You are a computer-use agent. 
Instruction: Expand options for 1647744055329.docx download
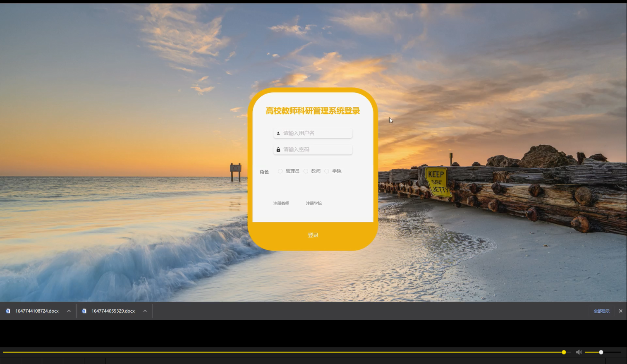(145, 311)
